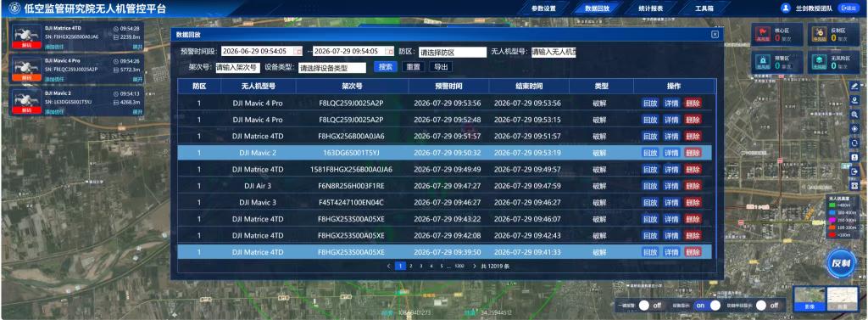This screenshot has width=868, height=320.
Task: Open the 请选择防区 dropdown
Action: (x=453, y=52)
